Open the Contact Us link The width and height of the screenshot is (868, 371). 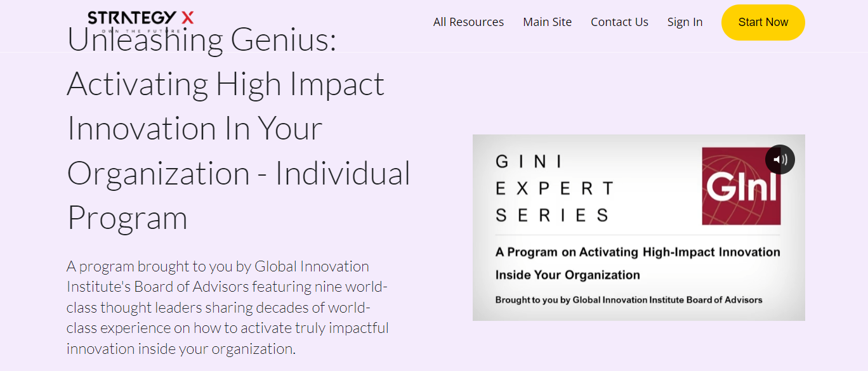[619, 22]
